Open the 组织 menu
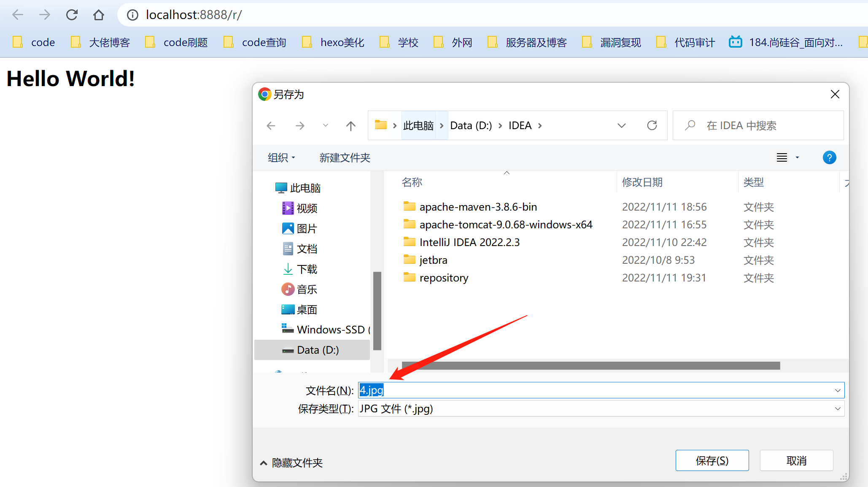Screen dimensions: 868x487 point(281,158)
